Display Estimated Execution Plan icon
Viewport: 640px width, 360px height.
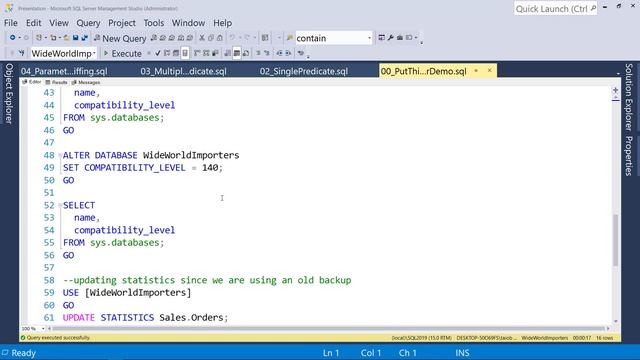click(x=167, y=53)
